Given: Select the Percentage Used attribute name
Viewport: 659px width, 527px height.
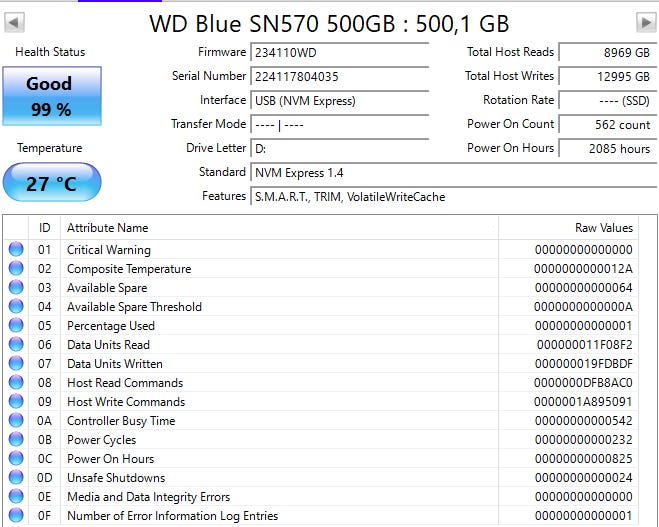Looking at the screenshot, I should tap(111, 326).
